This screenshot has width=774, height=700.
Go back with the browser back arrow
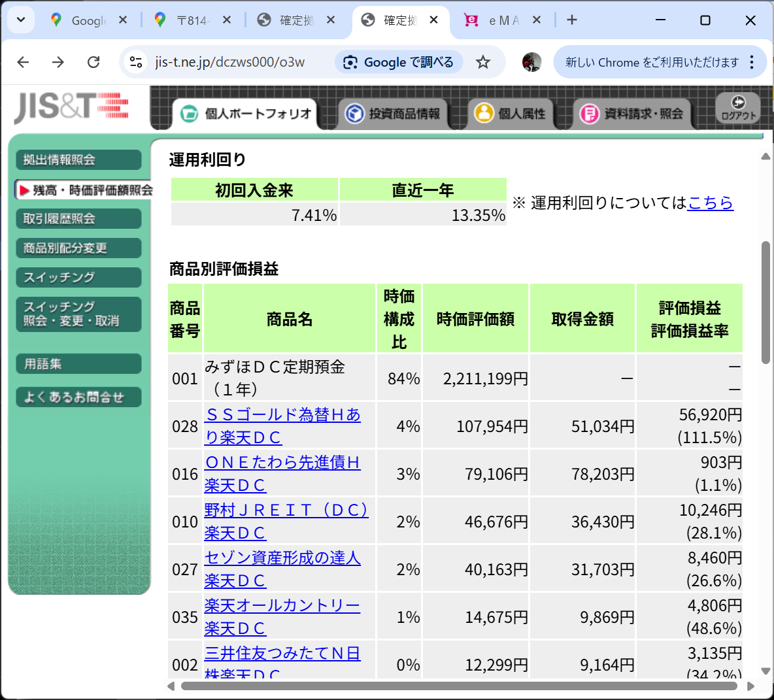click(24, 62)
